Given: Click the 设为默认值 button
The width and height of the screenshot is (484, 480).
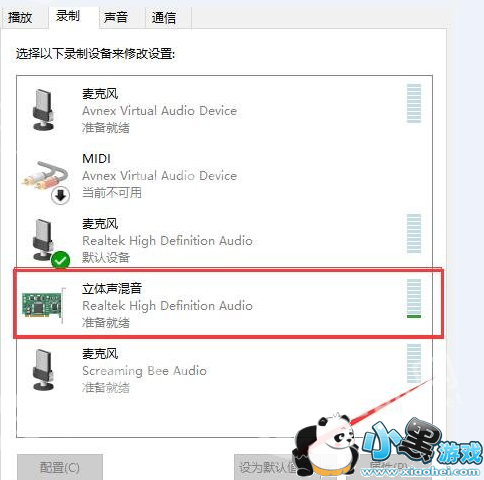Looking at the screenshot, I should [x=267, y=467].
